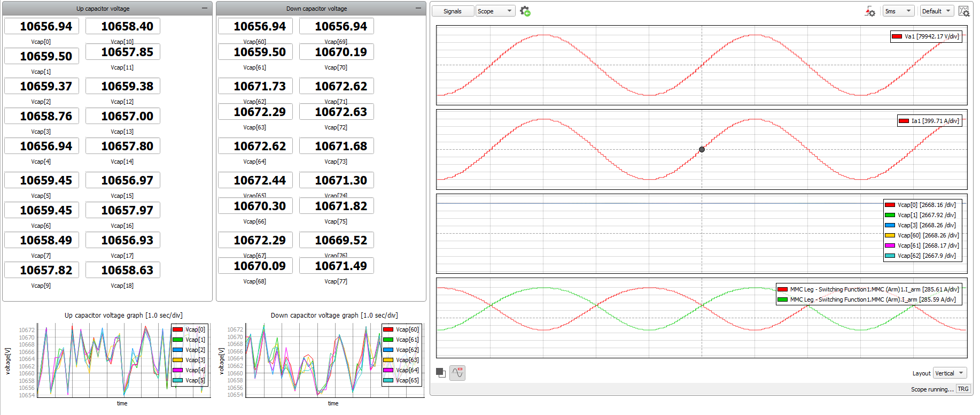Open scope plot settings icon at far right
The image size is (980, 415).
click(x=963, y=11)
